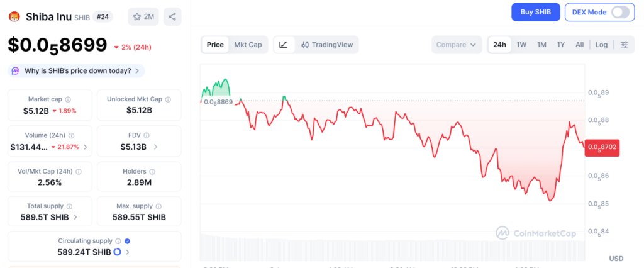
Task: Open chart settings sliders icon
Action: [624, 45]
